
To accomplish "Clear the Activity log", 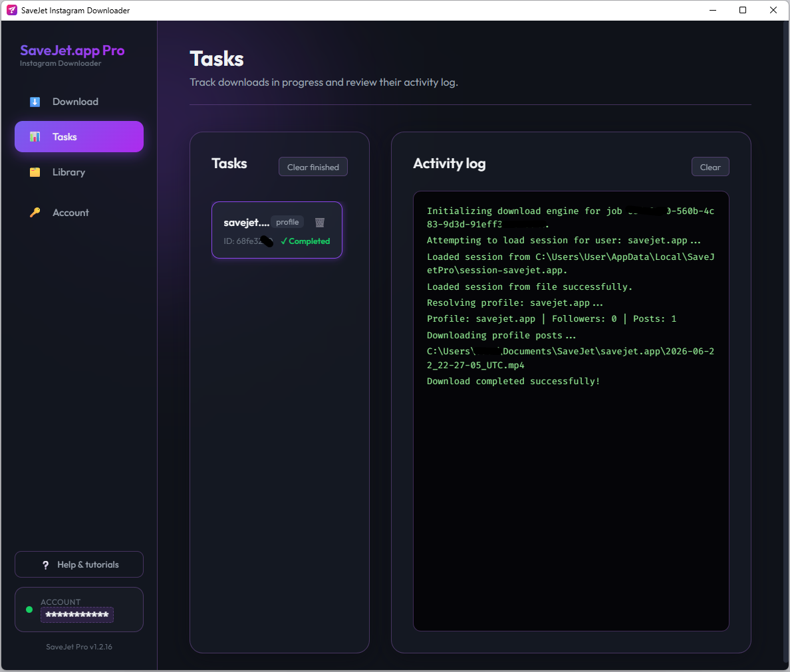I will pyautogui.click(x=710, y=167).
